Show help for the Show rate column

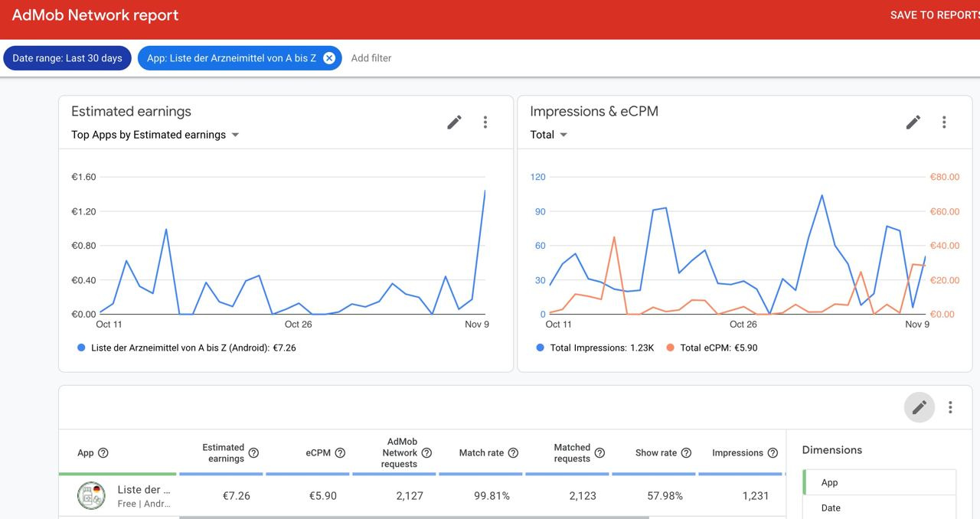(x=686, y=453)
